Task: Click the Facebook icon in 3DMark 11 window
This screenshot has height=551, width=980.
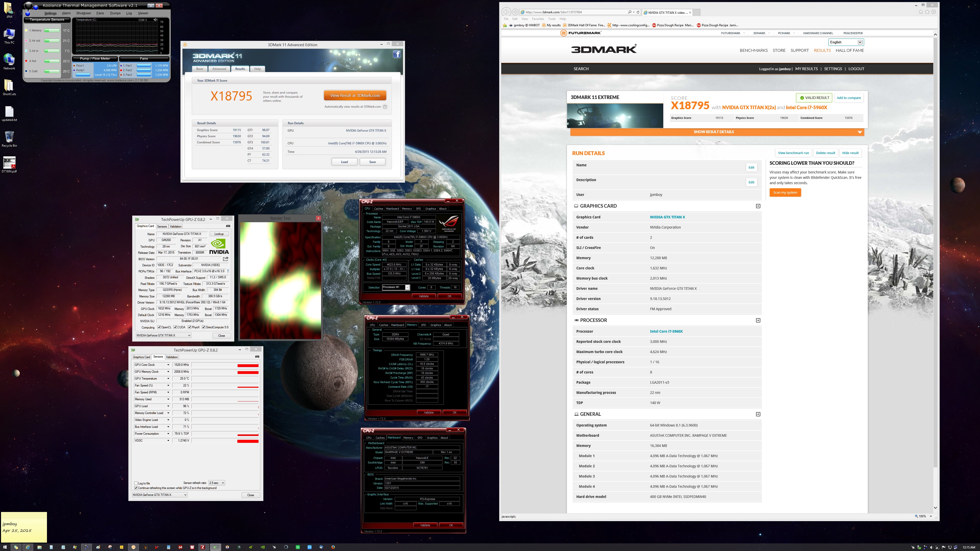Action: (x=397, y=54)
